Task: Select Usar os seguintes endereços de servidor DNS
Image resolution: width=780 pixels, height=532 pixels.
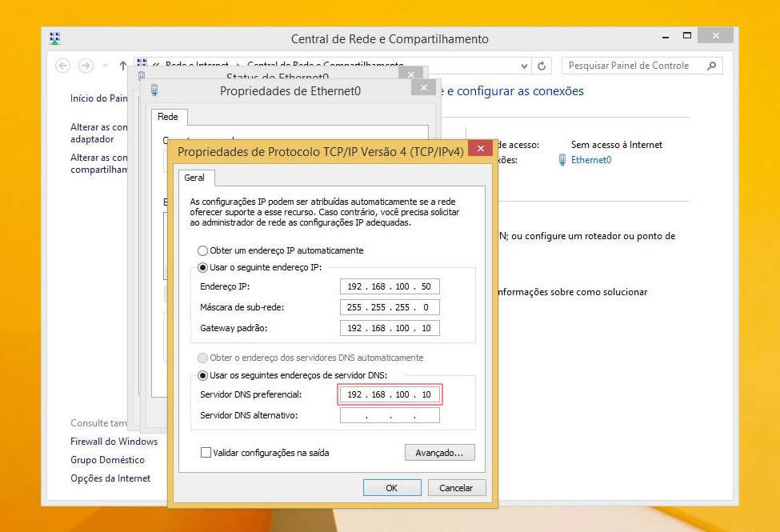Action: (x=203, y=375)
